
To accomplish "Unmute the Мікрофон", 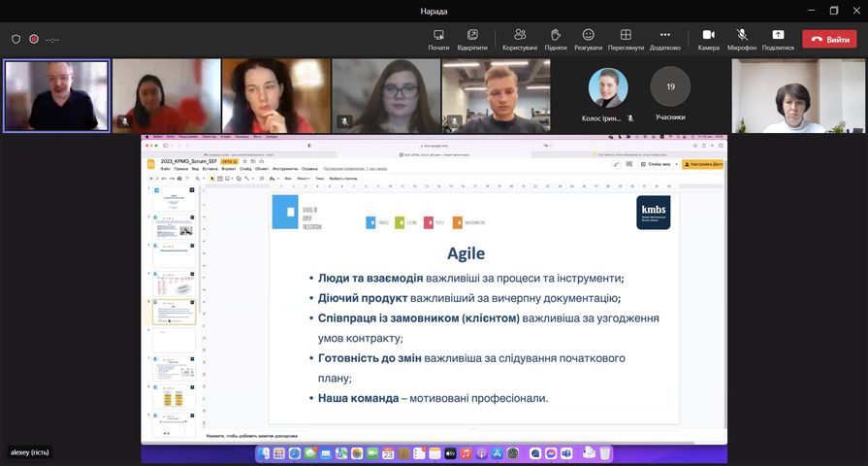I will (742, 39).
